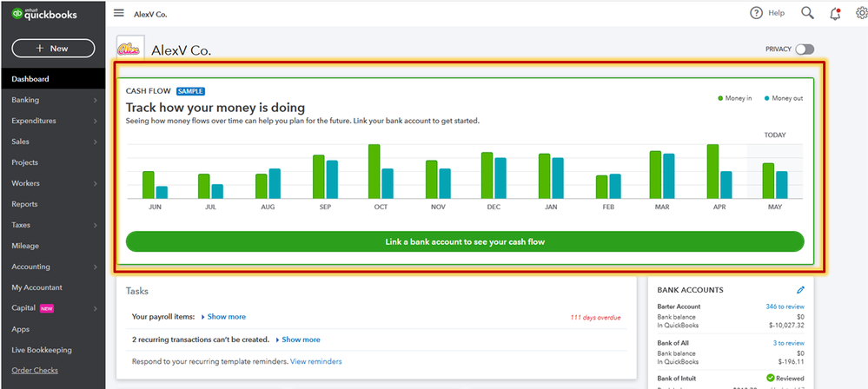
Task: Click the Tasks heading
Action: pyautogui.click(x=136, y=291)
